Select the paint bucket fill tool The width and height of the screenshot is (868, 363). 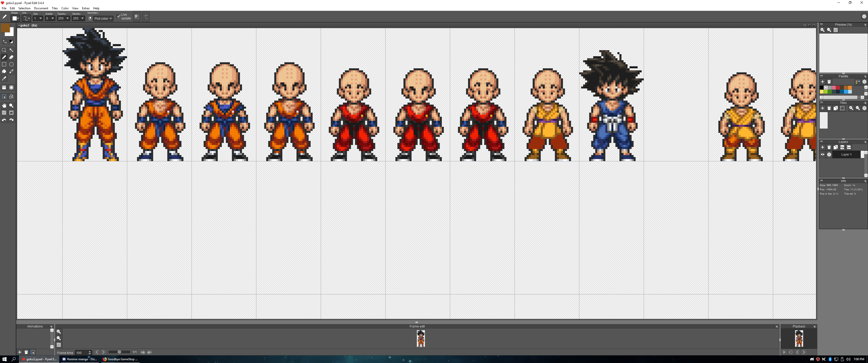click(x=4, y=71)
